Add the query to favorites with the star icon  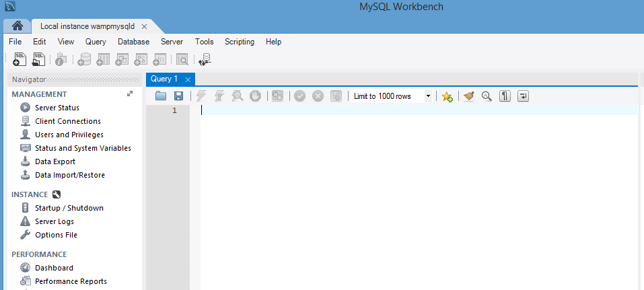[x=447, y=96]
